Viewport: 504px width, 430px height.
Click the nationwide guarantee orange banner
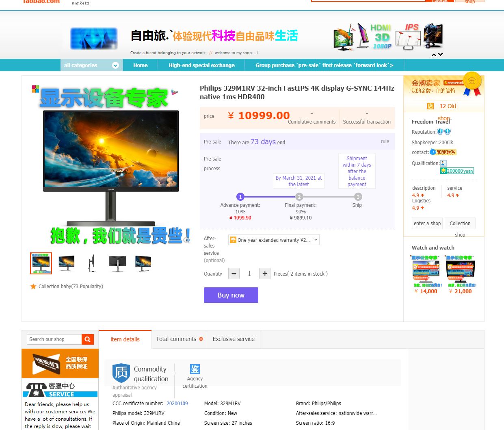tap(60, 363)
